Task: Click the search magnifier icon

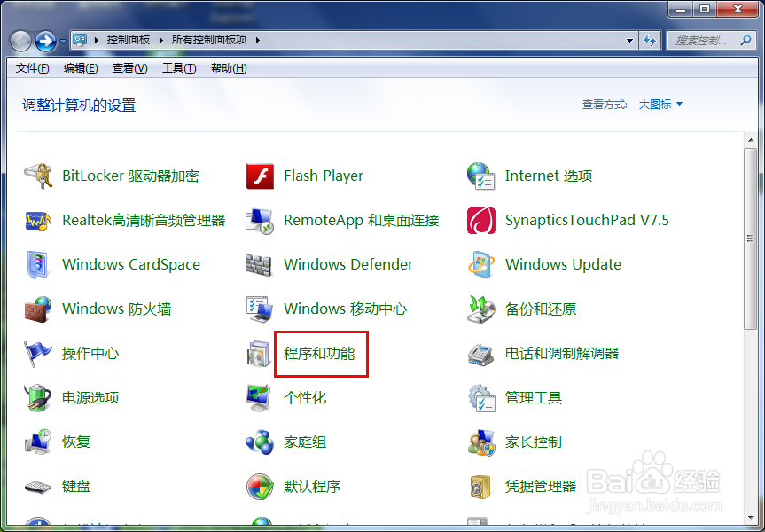Action: pos(745,41)
